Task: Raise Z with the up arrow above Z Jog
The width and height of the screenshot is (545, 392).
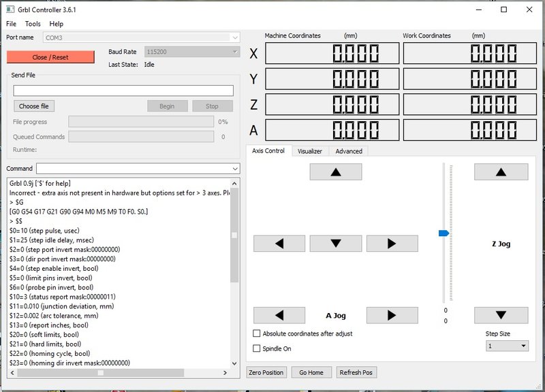Action: click(x=501, y=172)
